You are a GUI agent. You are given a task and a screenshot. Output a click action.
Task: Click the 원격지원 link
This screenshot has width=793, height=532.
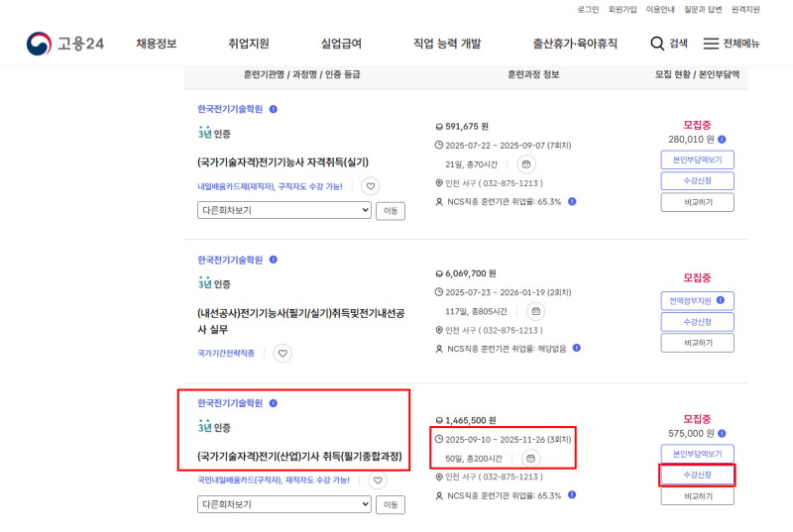coord(745,10)
